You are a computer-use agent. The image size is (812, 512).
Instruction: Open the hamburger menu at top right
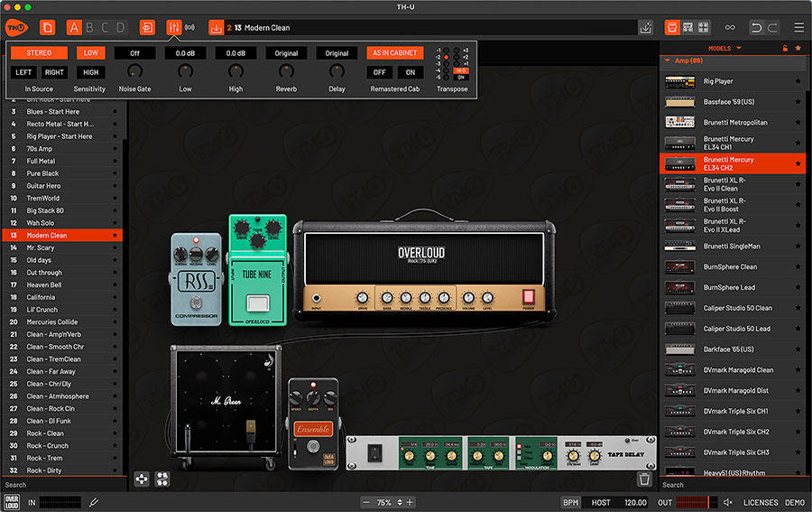(x=798, y=28)
